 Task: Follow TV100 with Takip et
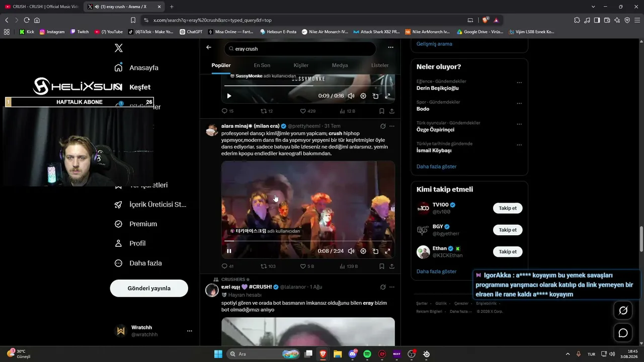coord(508,208)
